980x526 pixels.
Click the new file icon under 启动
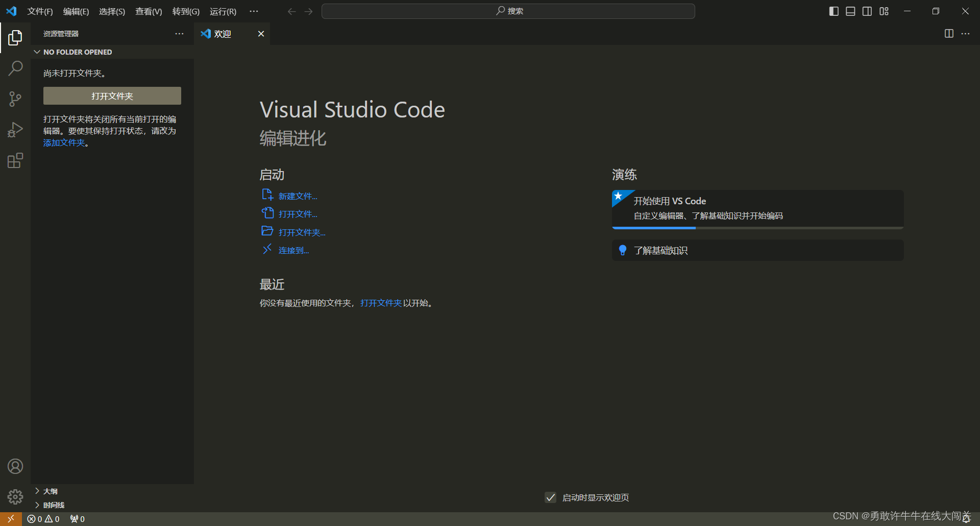[x=267, y=195]
